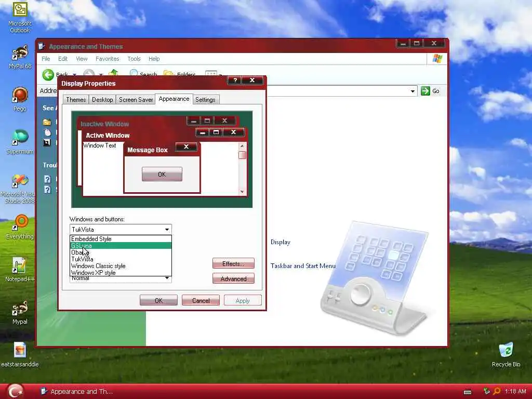Viewport: 532px width, 399px height.
Task: Click the Effects... button
Action: [233, 263]
